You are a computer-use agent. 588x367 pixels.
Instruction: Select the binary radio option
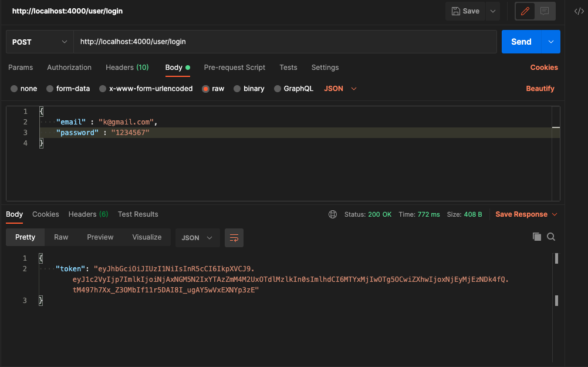point(237,89)
